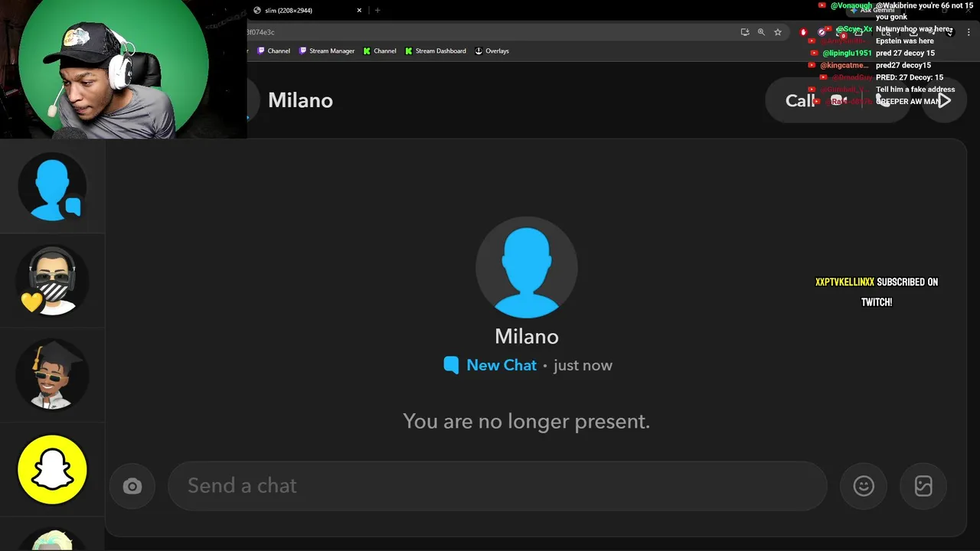
Task: Click the Send a chat text field
Action: [498, 486]
